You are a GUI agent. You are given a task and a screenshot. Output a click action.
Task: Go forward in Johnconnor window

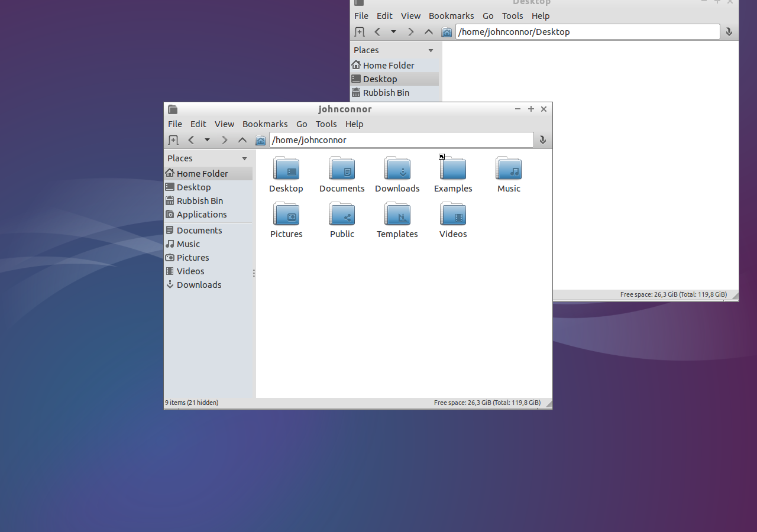click(225, 140)
